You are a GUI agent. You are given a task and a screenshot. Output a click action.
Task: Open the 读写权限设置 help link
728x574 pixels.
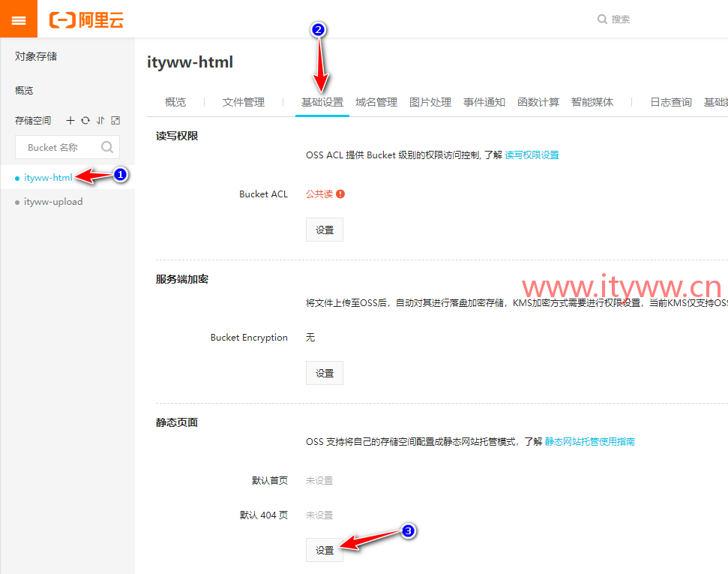coord(532,155)
